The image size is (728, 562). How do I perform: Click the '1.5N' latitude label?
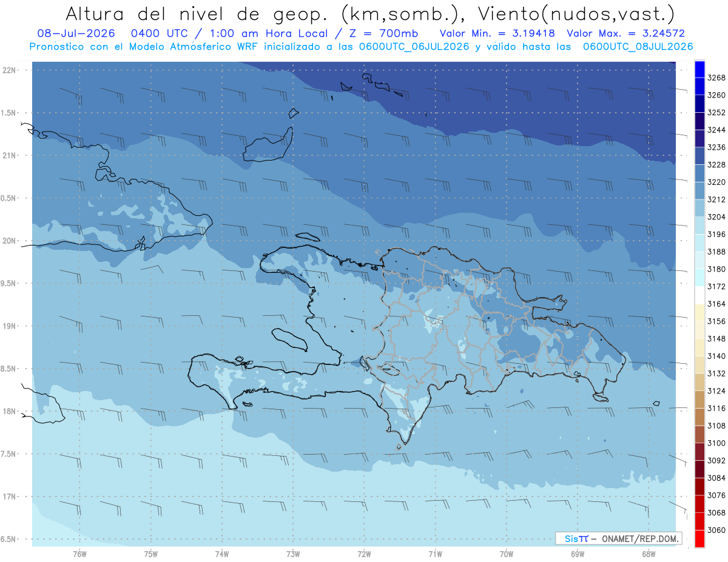[x=9, y=113]
